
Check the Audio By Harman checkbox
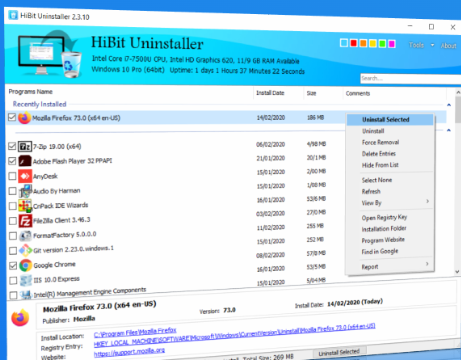click(12, 191)
